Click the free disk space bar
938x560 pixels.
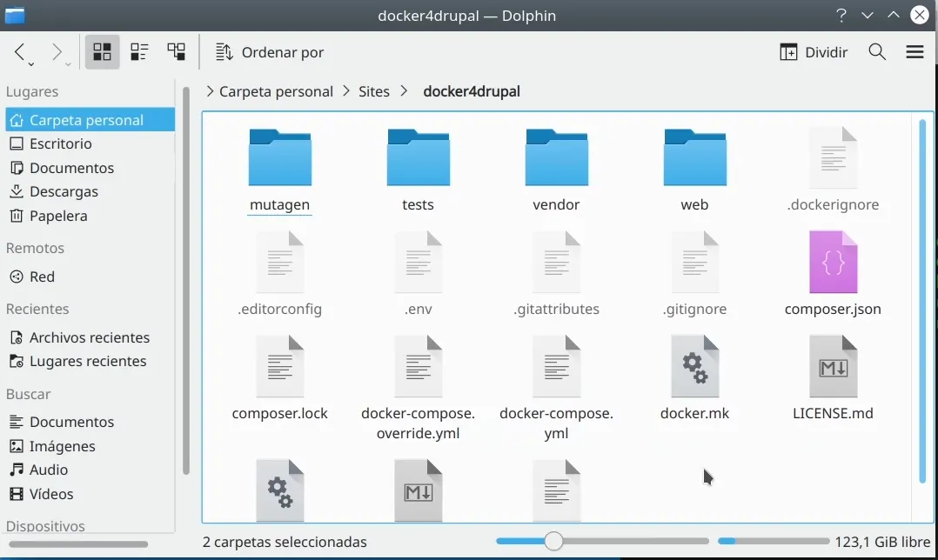774,542
